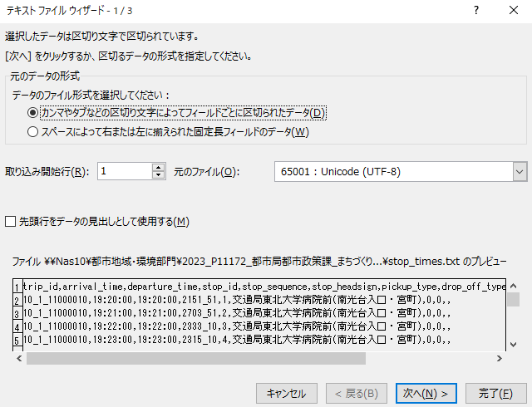Enable the 先頭行をデータの見出しとして使用する checkbox
Viewport: 532px width, 407px height.
point(11,222)
